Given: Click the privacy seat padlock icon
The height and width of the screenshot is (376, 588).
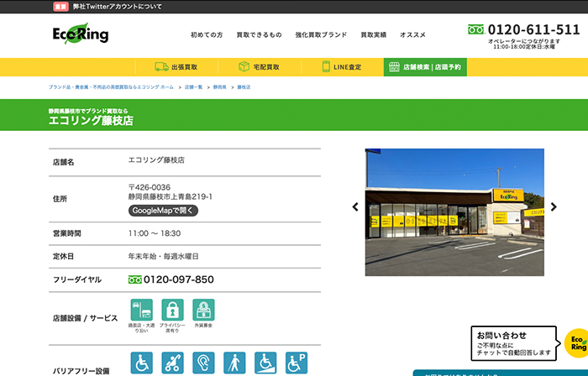Looking at the screenshot, I should tap(172, 310).
